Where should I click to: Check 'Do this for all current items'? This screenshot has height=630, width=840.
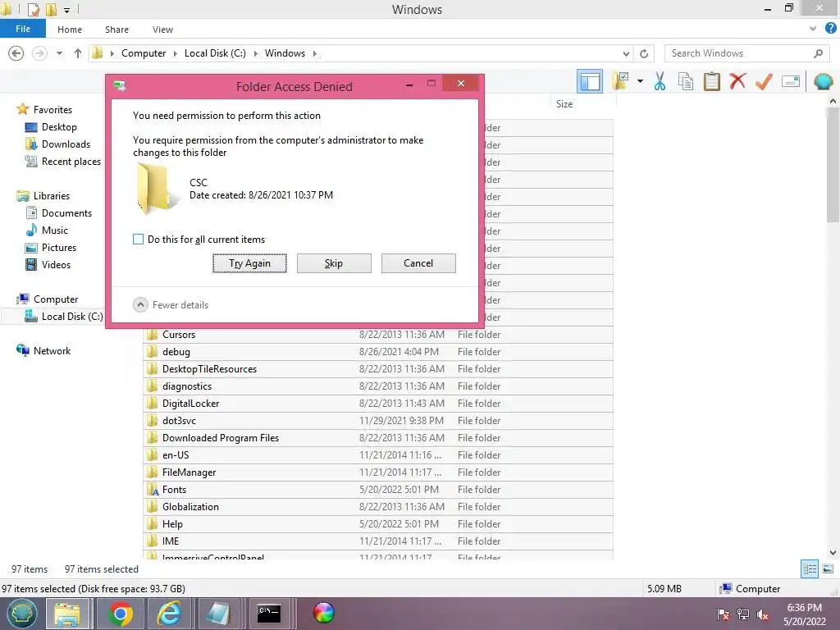pos(138,240)
